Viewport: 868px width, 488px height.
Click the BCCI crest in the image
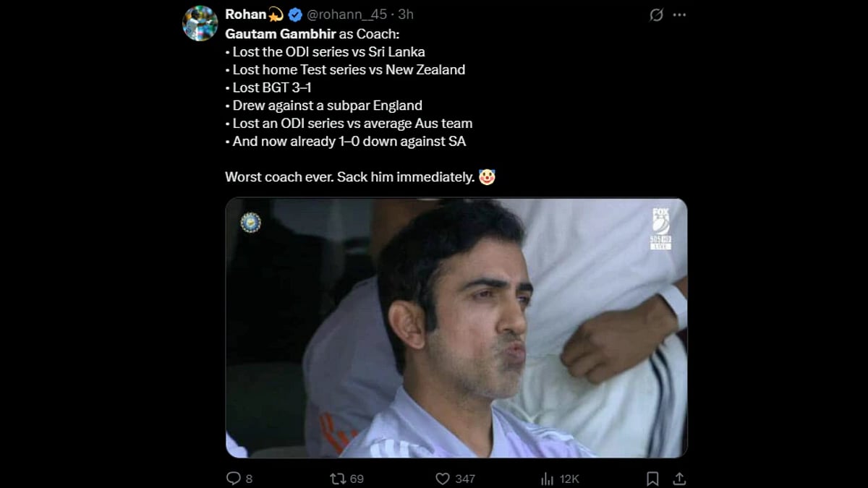click(250, 223)
